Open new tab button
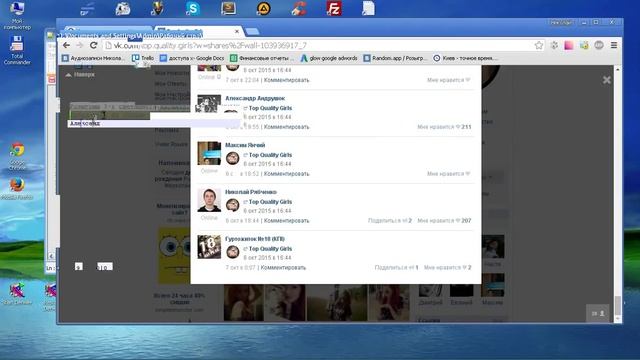The height and width of the screenshot is (360, 640). pos(252,31)
